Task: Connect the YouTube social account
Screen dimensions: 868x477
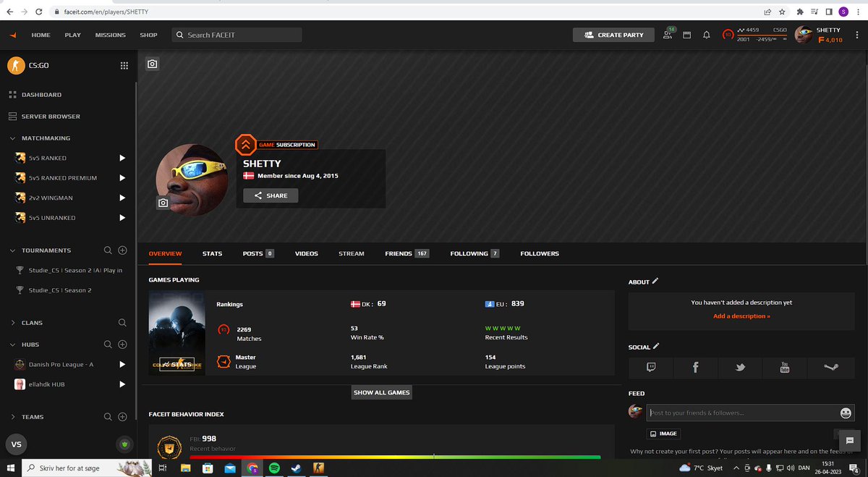Action: tap(785, 367)
